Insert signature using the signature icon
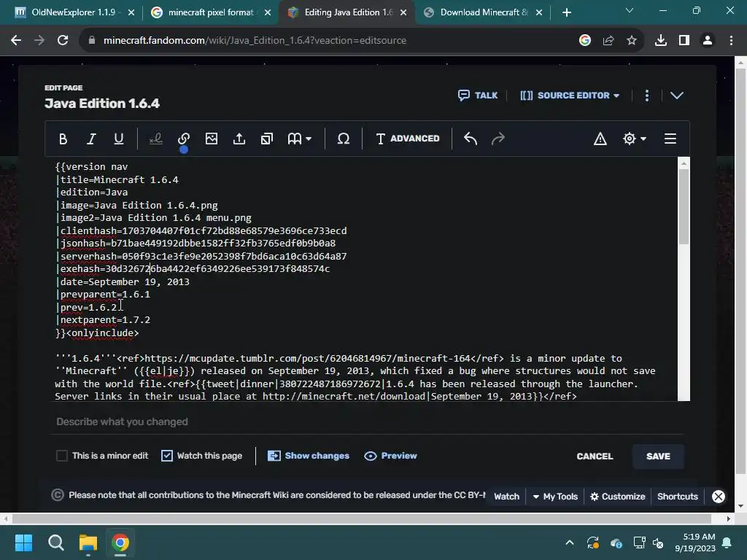747x560 pixels. (156, 139)
